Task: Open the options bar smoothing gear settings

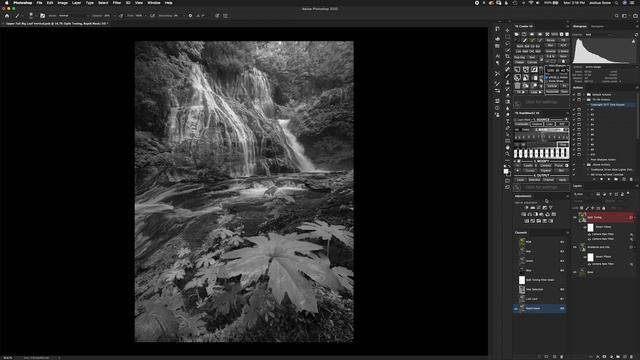Action: click(190, 16)
